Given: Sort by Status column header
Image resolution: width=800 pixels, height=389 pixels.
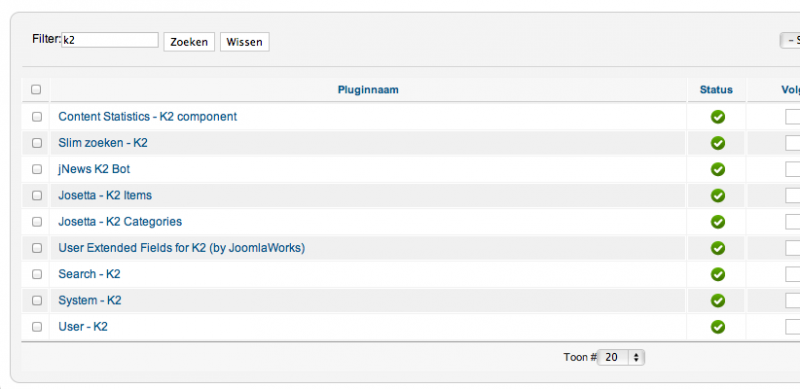Looking at the screenshot, I should point(716,90).
